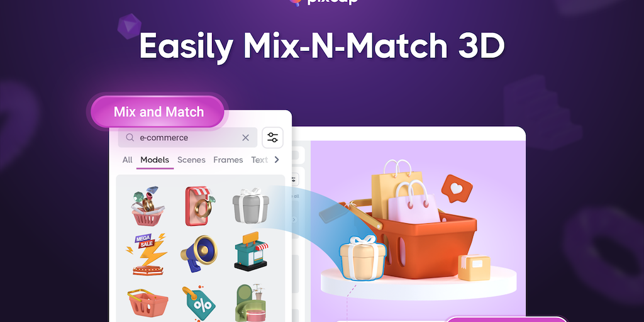The width and height of the screenshot is (644, 322).
Task: Choose the small shop kiosk model
Action: tap(251, 252)
